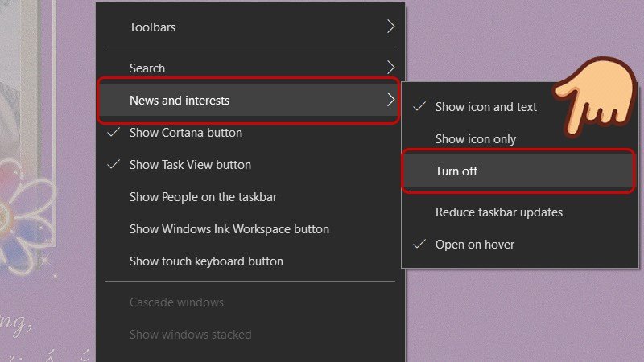Open the Search submenu entry
Screen dimensions: 644x362
point(147,68)
